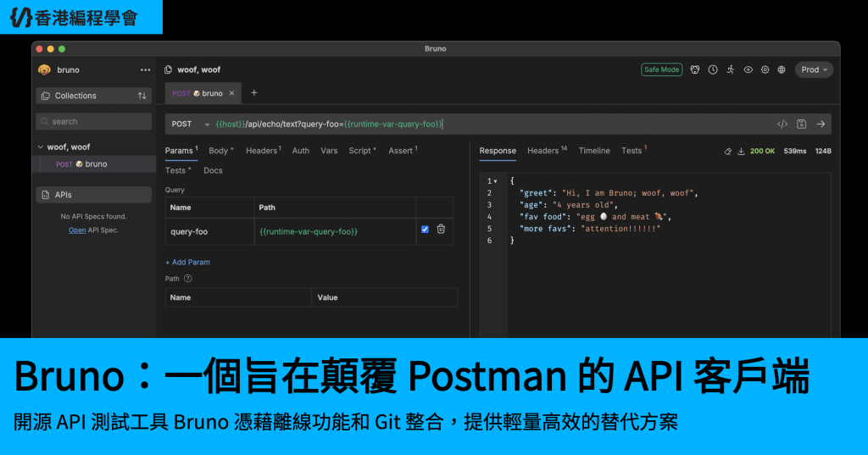
Task: Open the POST method dropdown
Action: click(x=190, y=124)
